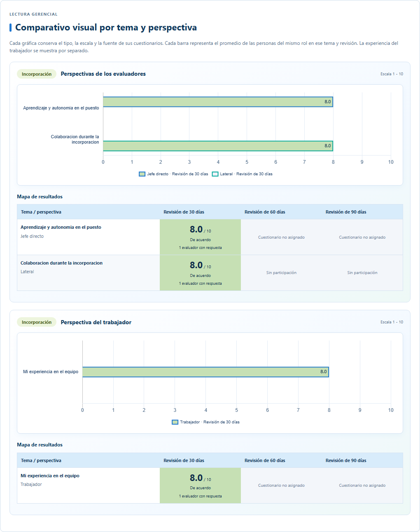Click the Mi experiencia en el equipo axis label

point(51,372)
